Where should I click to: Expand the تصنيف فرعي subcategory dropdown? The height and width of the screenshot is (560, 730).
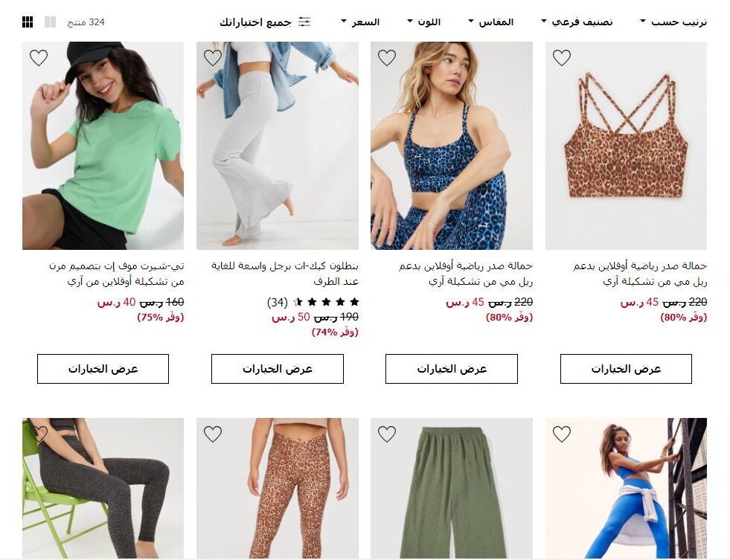pos(577,22)
